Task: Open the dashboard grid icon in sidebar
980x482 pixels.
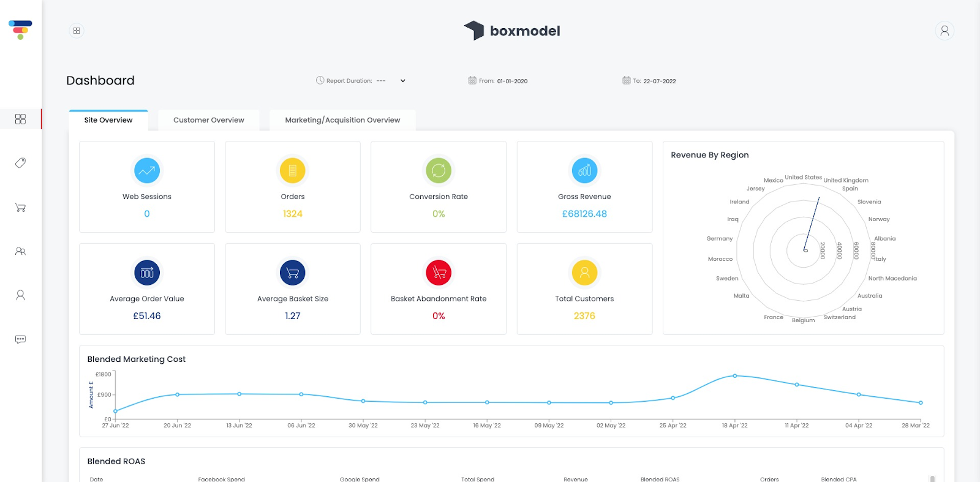Action: click(x=20, y=119)
